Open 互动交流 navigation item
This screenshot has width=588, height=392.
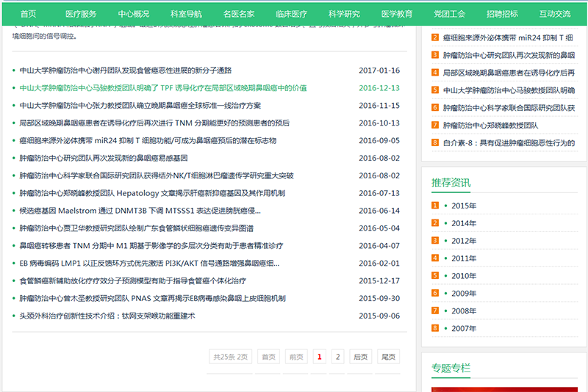[x=555, y=14]
